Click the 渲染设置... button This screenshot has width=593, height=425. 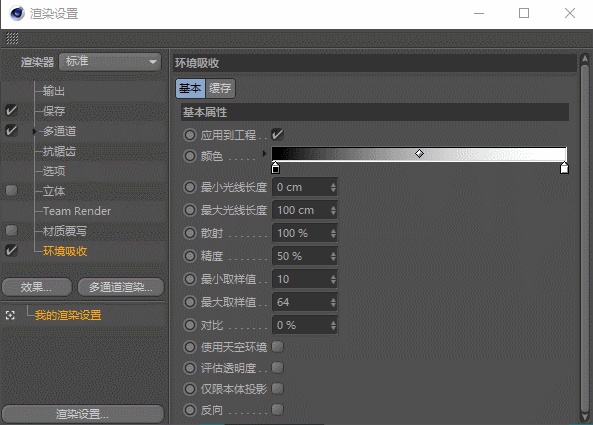pos(83,414)
